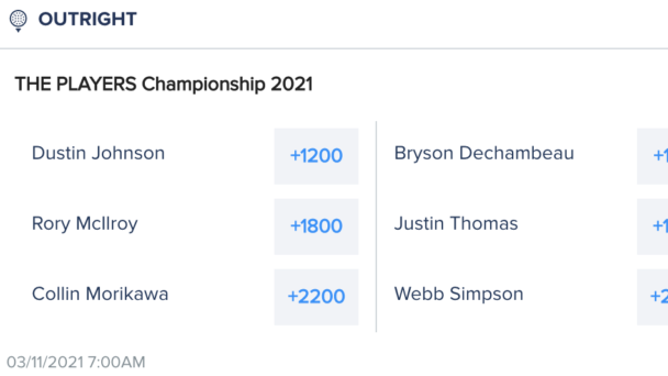Screen dimensions: 668x376
Task: Click the Dustin Johnson player name
Action: [x=98, y=153]
